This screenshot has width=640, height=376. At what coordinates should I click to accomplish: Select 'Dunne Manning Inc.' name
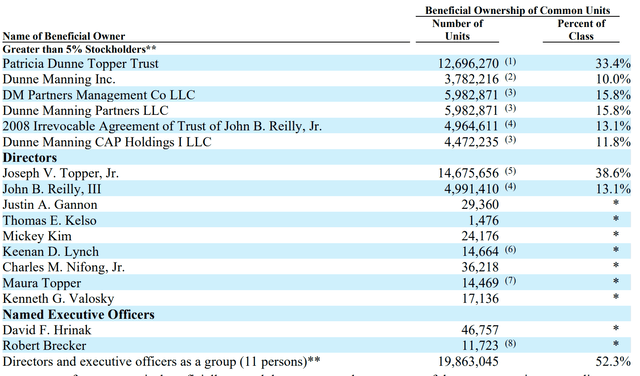[x=59, y=79]
